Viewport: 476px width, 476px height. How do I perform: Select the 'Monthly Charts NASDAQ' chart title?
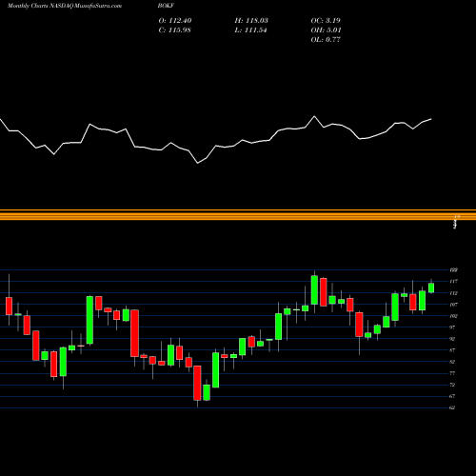(40, 6)
